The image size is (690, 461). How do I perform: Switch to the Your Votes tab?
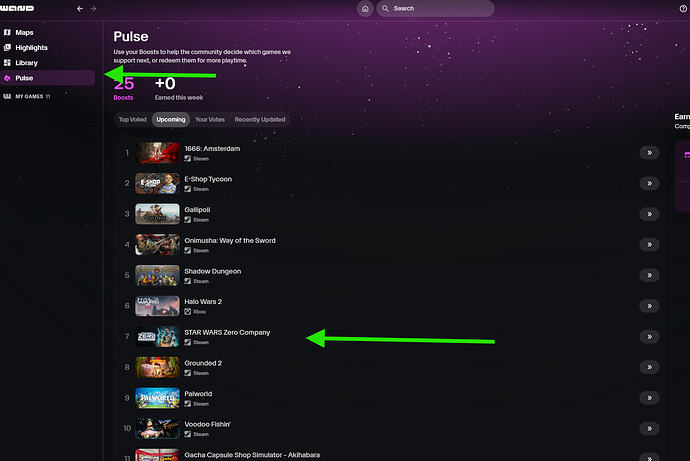pos(210,120)
